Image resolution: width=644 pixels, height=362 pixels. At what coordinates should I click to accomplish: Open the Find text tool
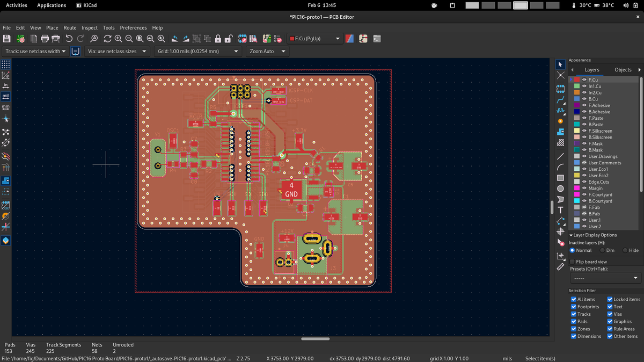tap(94, 39)
